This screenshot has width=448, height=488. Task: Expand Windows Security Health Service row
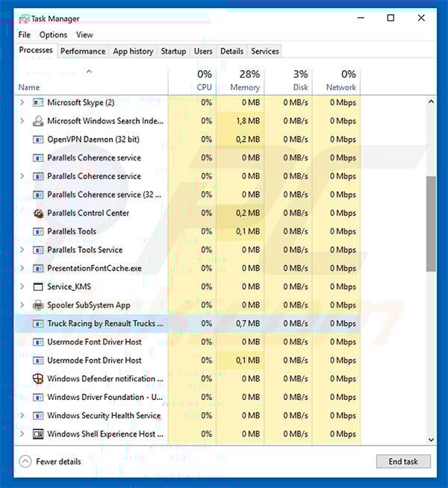click(22, 416)
